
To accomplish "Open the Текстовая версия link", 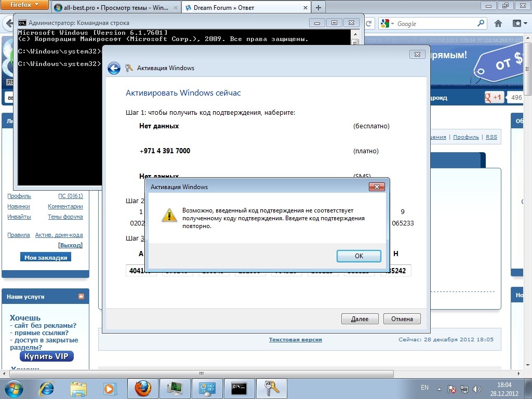I will (296, 339).
